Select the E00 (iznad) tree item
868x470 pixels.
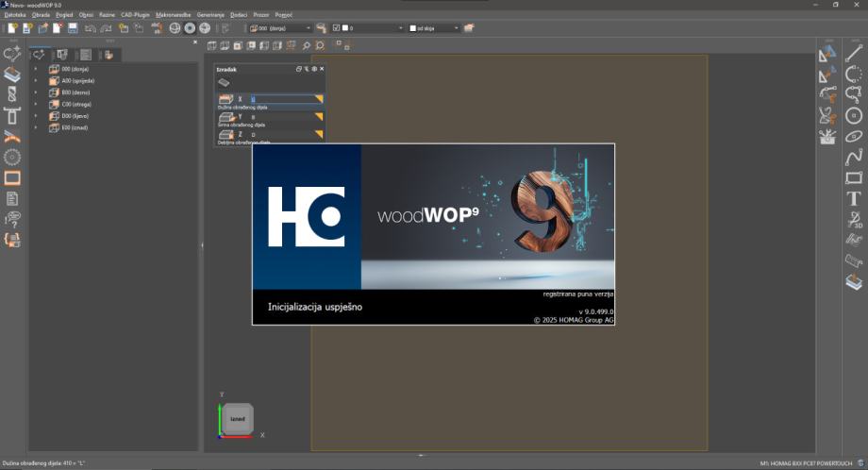(x=74, y=126)
